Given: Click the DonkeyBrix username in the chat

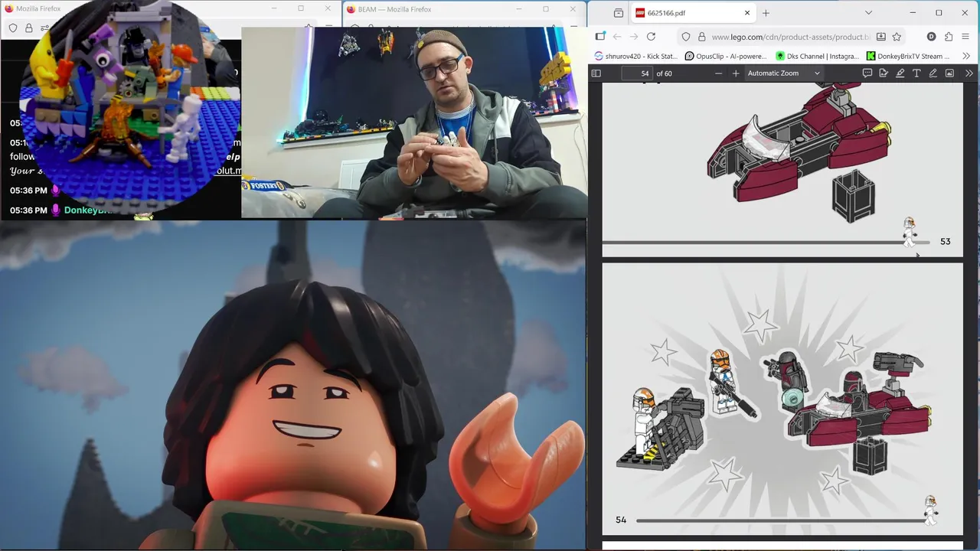Looking at the screenshot, I should [88, 210].
